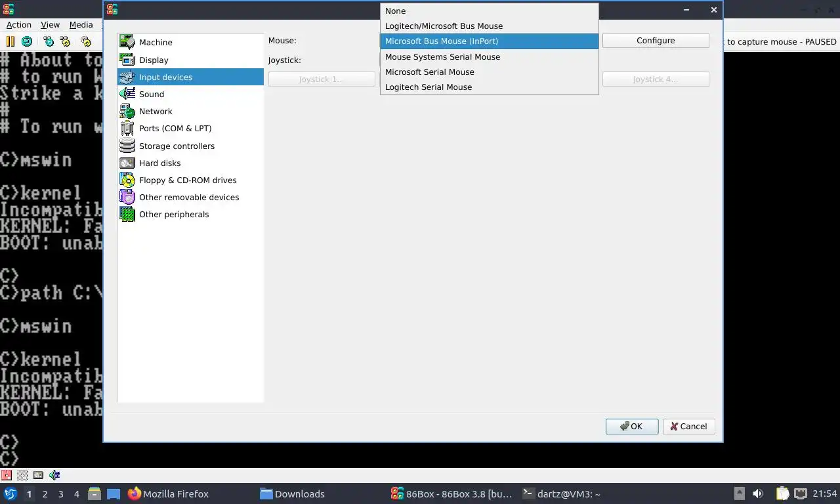Open Other peripherals settings
The height and width of the screenshot is (504, 840).
point(190,214)
